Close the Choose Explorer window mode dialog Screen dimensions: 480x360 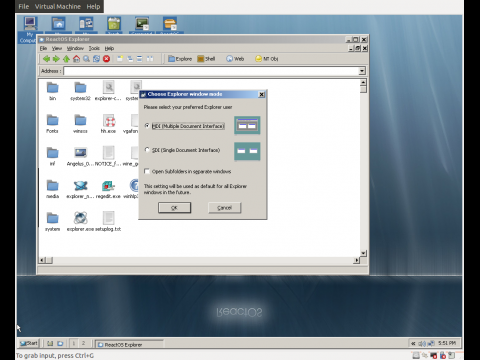point(262,94)
